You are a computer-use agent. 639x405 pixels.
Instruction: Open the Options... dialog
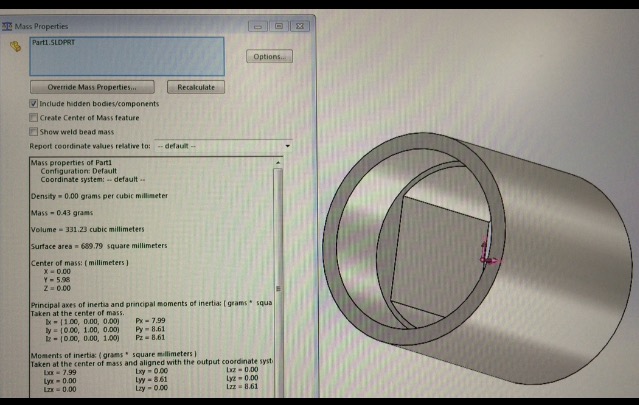click(x=269, y=56)
